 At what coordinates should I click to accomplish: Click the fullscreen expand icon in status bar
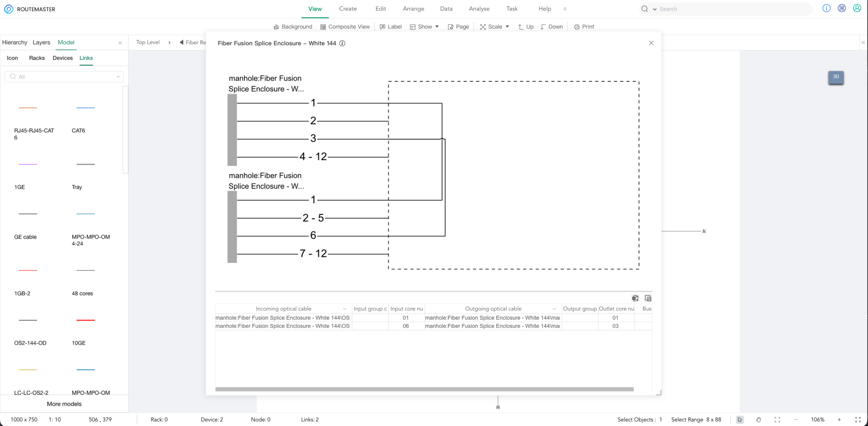click(857, 419)
